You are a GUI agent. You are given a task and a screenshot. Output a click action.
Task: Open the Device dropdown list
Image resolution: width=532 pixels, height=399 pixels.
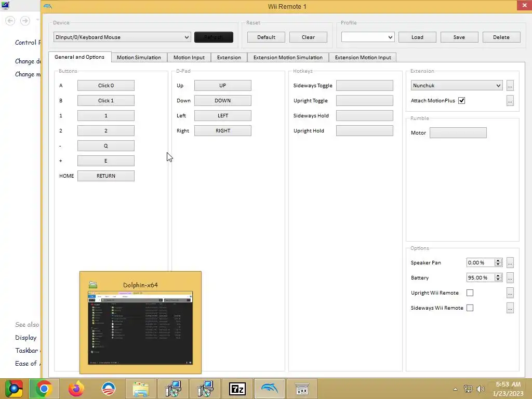(x=122, y=37)
